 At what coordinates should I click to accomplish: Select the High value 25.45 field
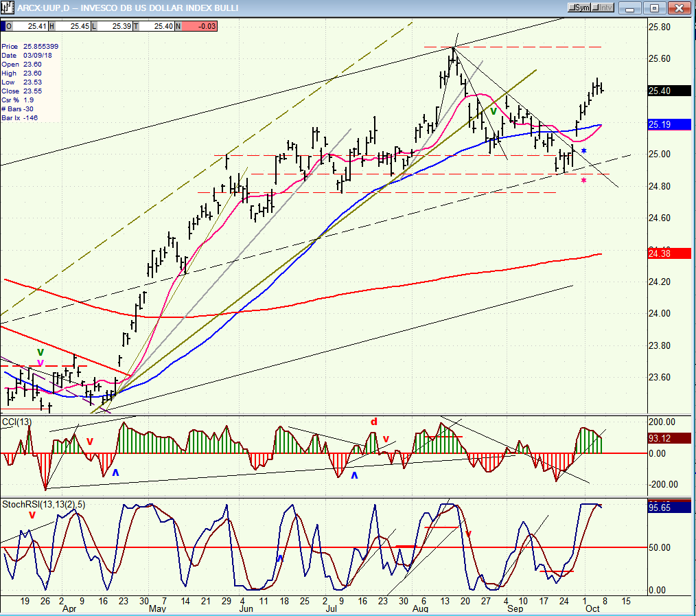click(73, 26)
